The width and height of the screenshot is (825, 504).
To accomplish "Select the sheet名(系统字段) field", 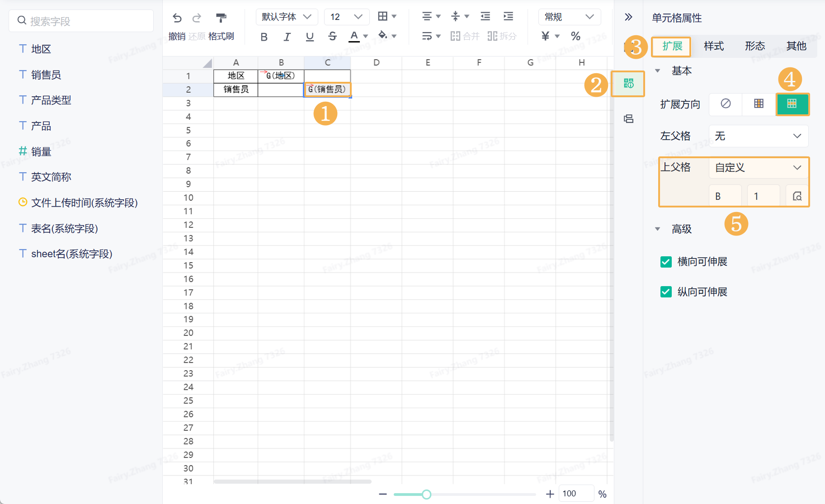I will coord(71,254).
